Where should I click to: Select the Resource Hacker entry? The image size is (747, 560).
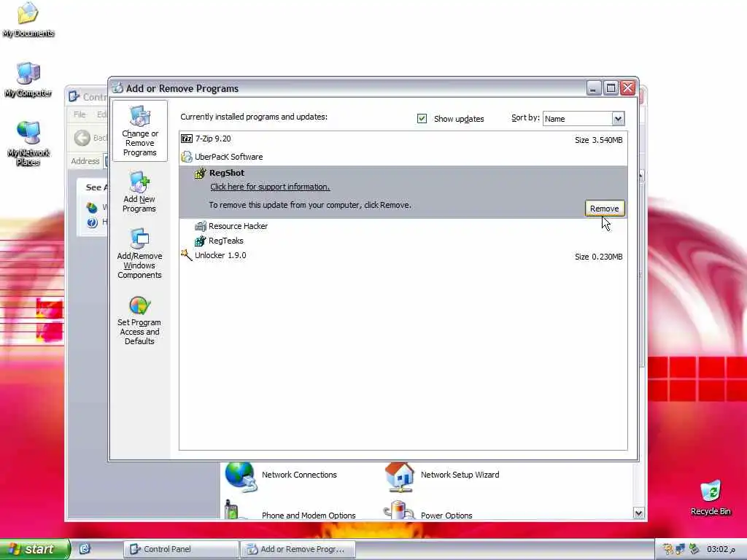pyautogui.click(x=403, y=226)
